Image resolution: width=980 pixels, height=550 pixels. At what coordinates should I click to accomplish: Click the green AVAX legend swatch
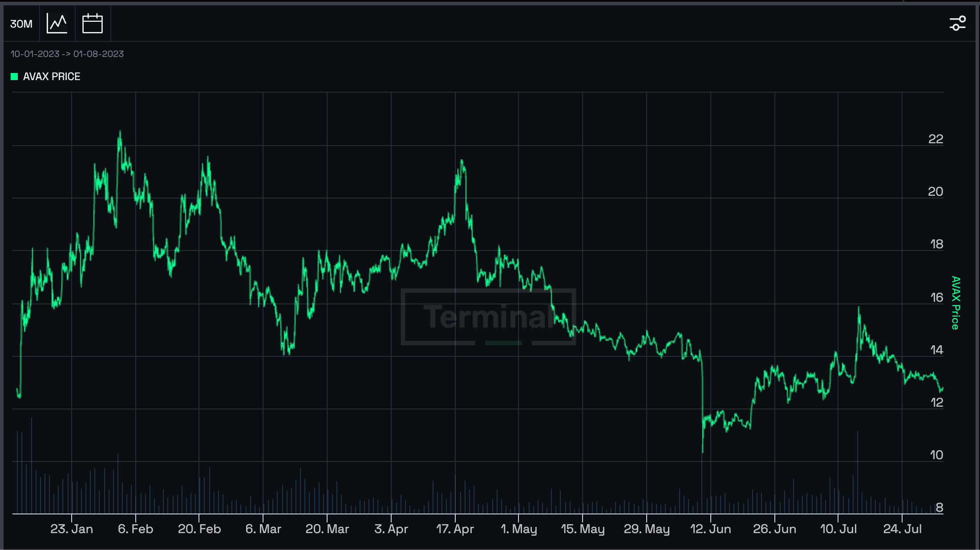click(x=14, y=77)
